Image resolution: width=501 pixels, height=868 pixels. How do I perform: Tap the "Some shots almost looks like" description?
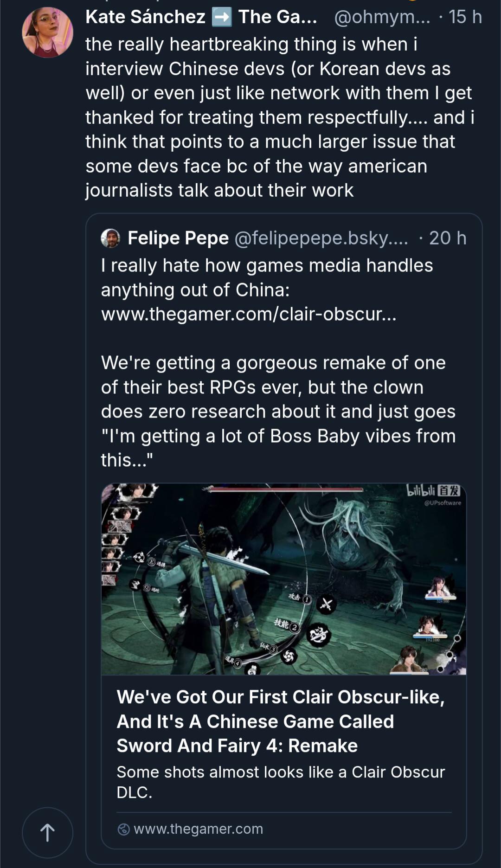coord(280,782)
